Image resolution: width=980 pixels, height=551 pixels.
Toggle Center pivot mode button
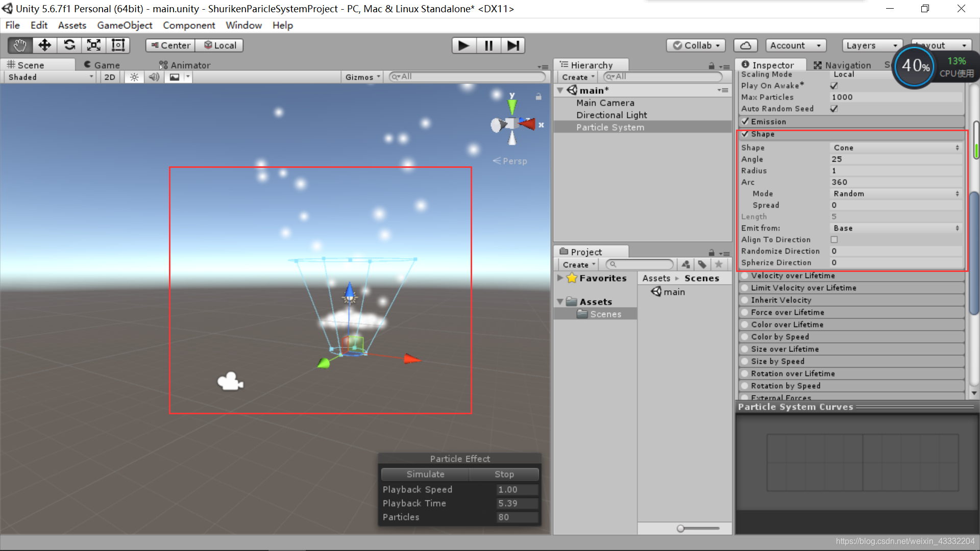coord(170,45)
